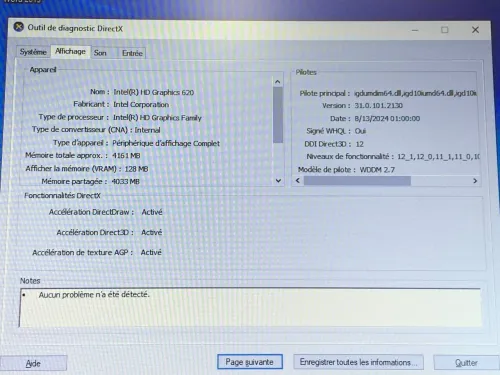Click Enregistrer toutes les informations button
500x375 pixels.
click(358, 362)
